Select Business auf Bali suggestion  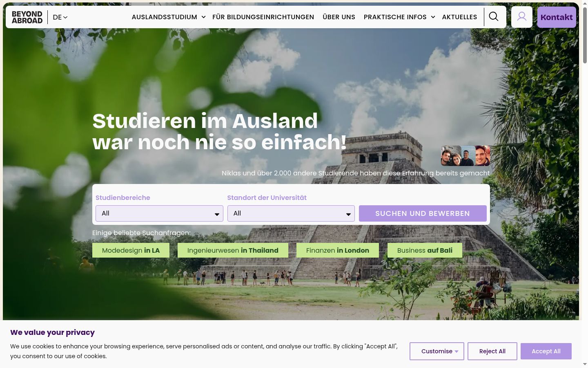tap(425, 250)
